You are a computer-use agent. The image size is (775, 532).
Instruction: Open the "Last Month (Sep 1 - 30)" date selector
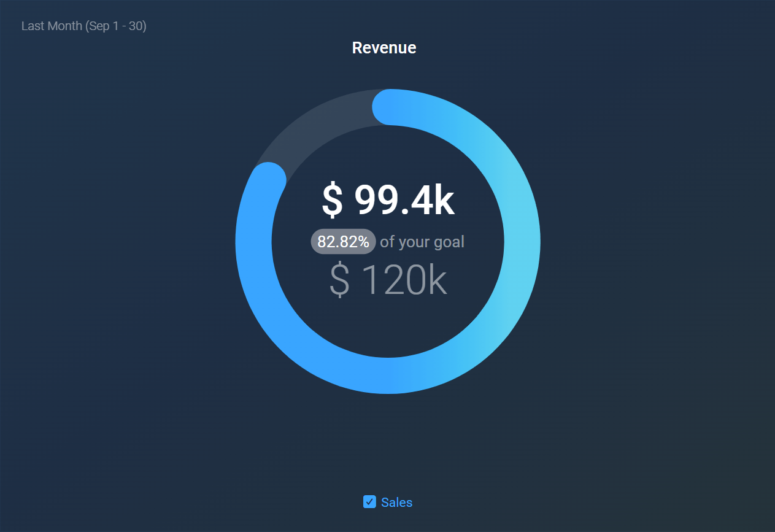[x=84, y=26]
